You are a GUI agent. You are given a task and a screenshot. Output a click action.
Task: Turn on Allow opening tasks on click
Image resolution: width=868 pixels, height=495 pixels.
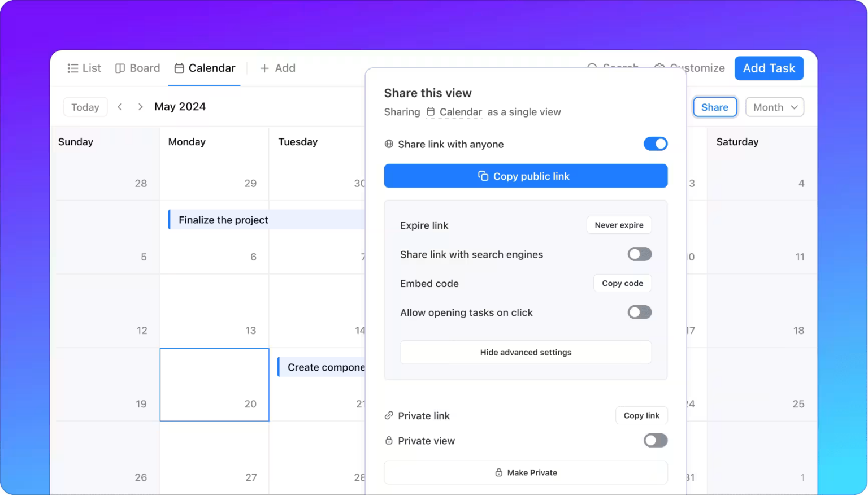639,312
